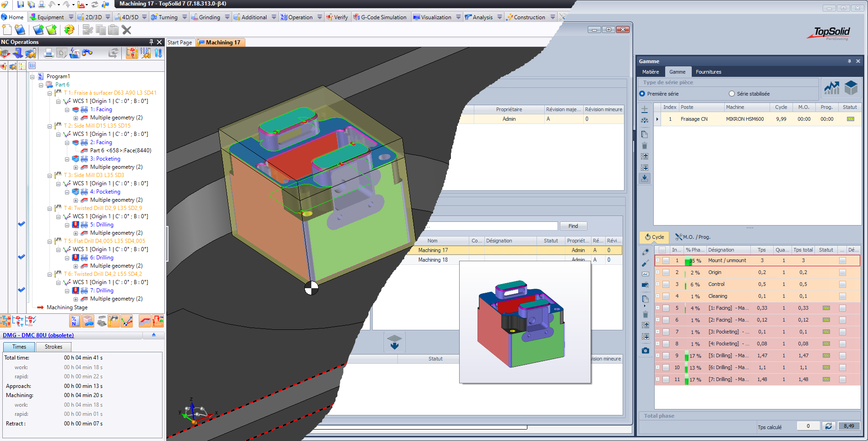Tick the checkbox for the Origin row
This screenshot has width=868, height=441.
666,273
